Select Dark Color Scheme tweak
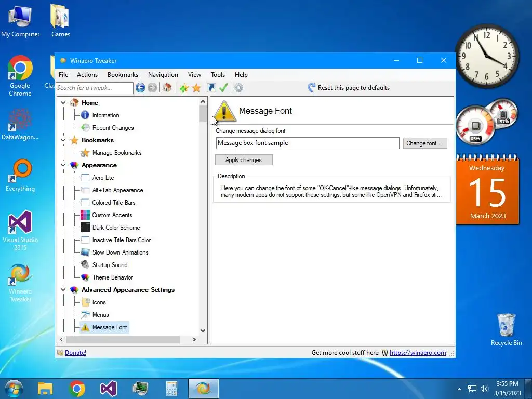 point(116,228)
